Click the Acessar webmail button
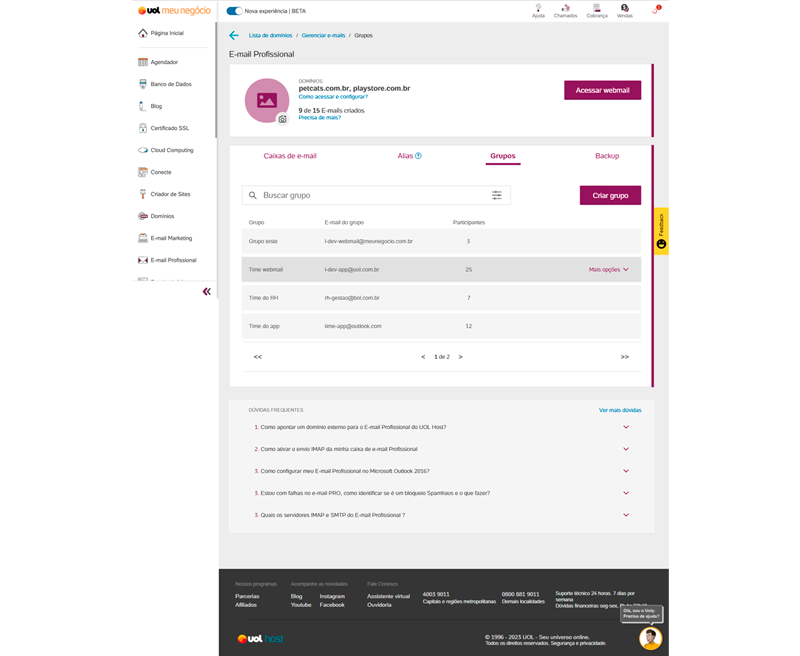The width and height of the screenshot is (800, 656). pos(603,90)
